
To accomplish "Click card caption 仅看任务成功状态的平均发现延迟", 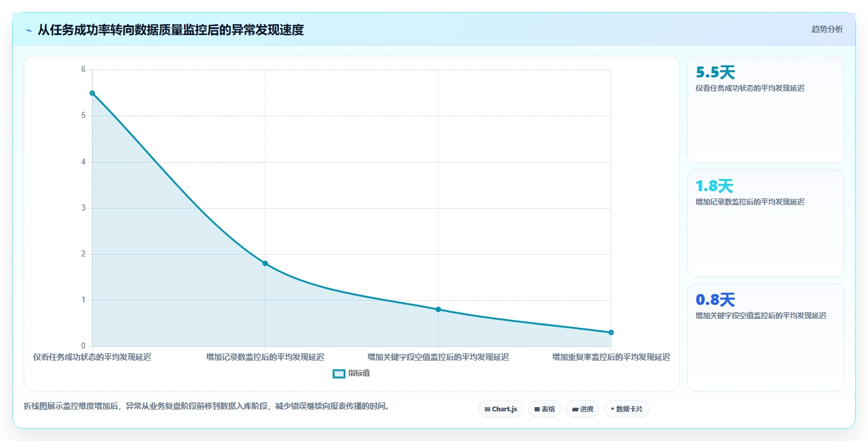I will click(750, 88).
